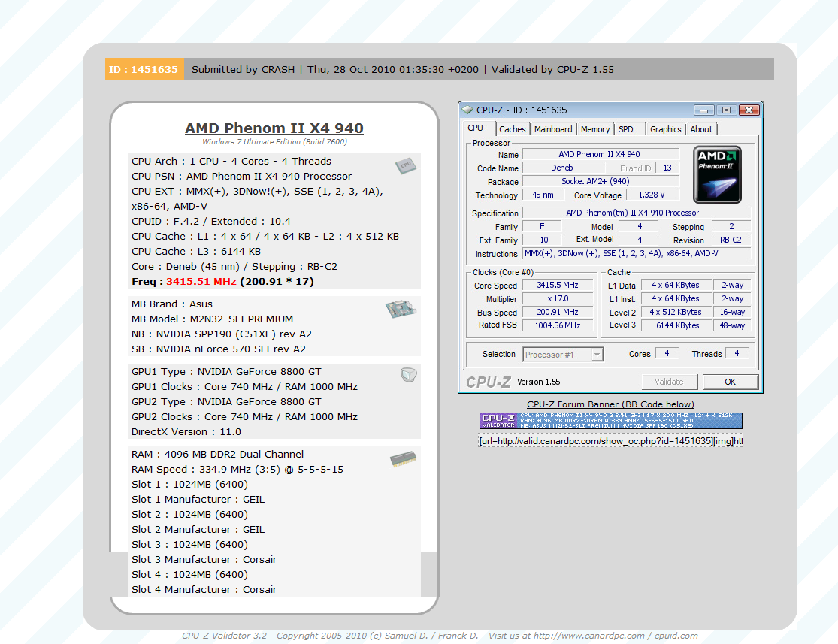This screenshot has width=838, height=644.
Task: Click the motherboard icon beside MB Brand
Action: 401,309
